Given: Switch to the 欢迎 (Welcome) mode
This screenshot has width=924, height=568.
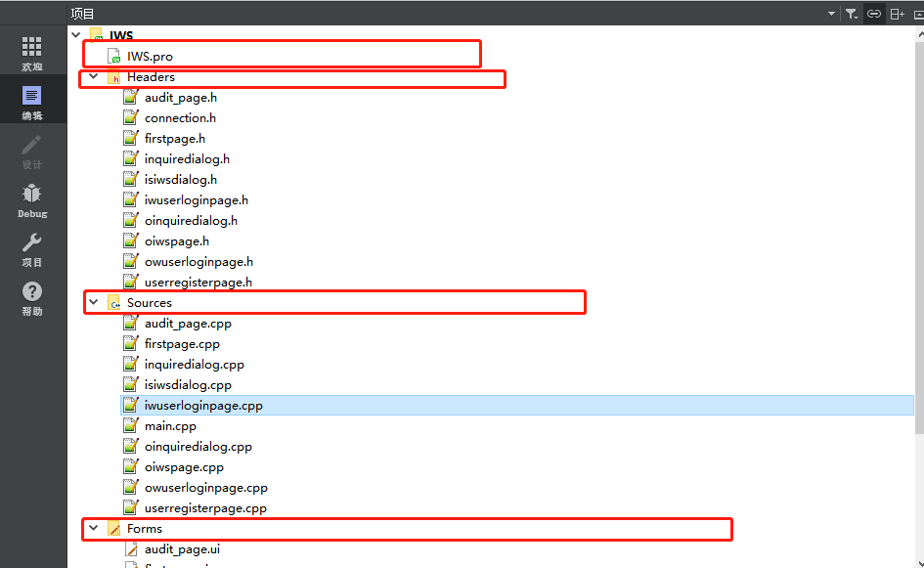Looking at the screenshot, I should tap(32, 51).
